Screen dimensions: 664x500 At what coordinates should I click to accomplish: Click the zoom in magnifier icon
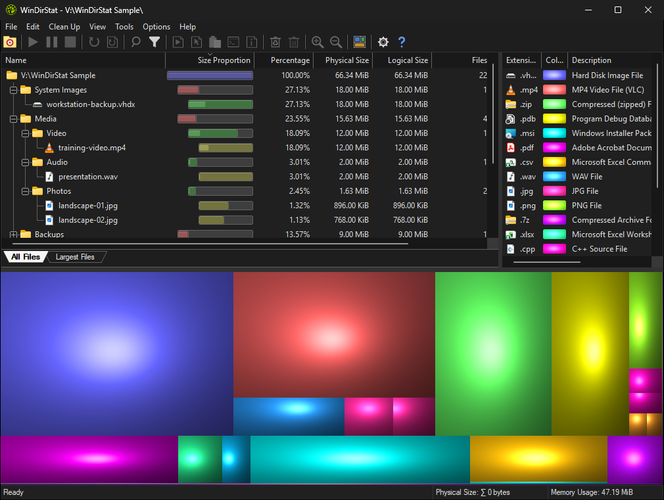click(x=317, y=42)
